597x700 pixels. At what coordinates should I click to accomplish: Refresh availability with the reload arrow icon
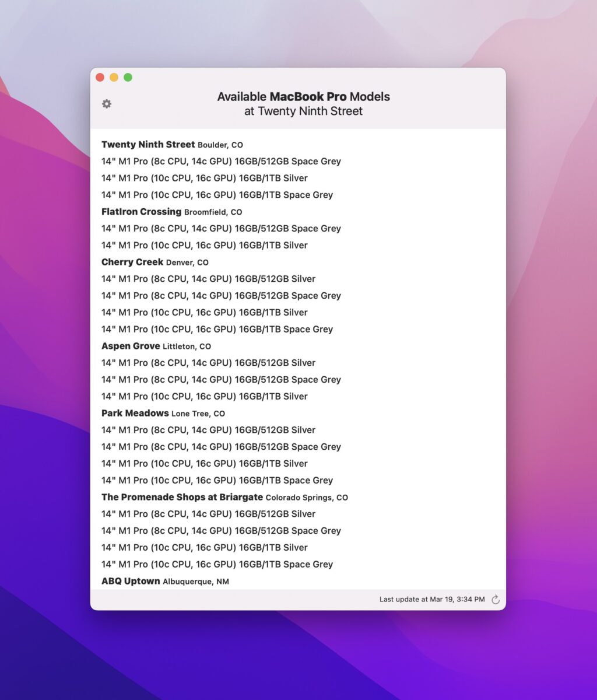click(x=496, y=600)
